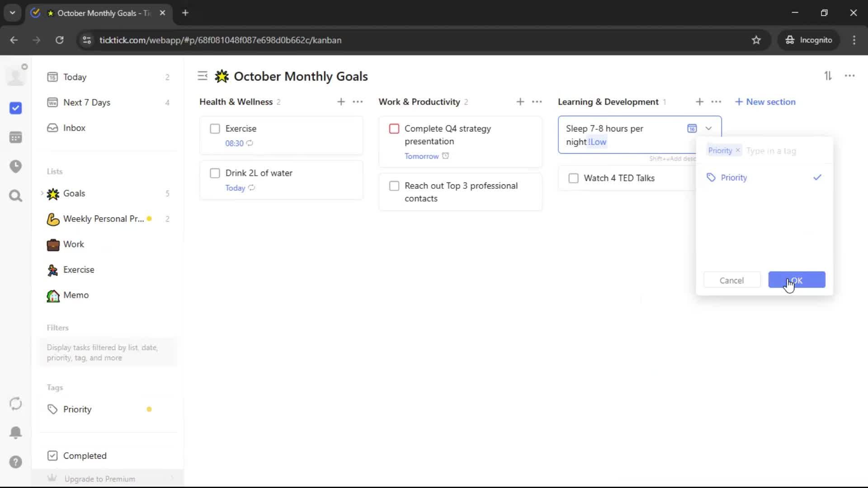Expand the Goals list folder arrow
This screenshot has height=488, width=868.
point(42,193)
